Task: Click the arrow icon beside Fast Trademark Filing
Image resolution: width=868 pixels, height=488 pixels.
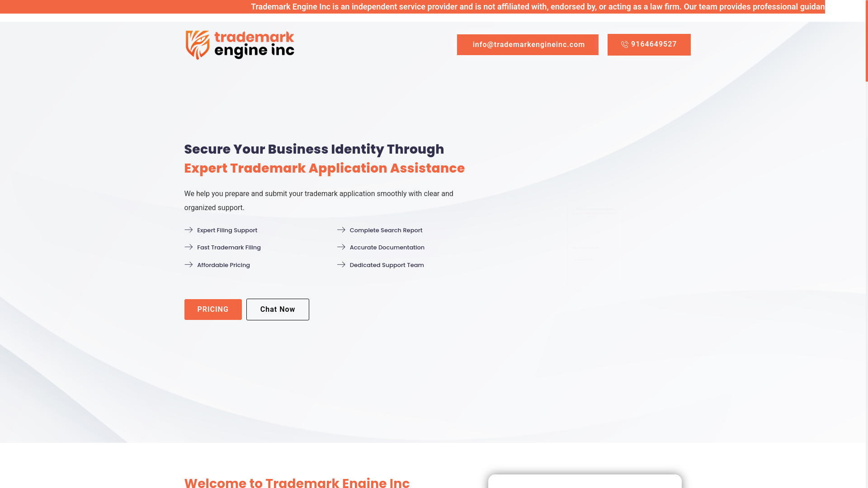Action: tap(189, 247)
